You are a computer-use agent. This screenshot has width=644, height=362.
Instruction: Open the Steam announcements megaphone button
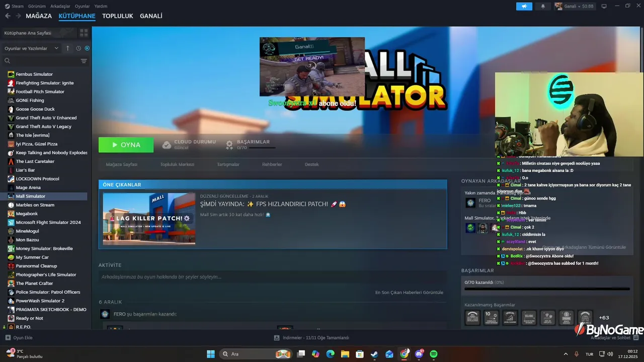coord(524,6)
